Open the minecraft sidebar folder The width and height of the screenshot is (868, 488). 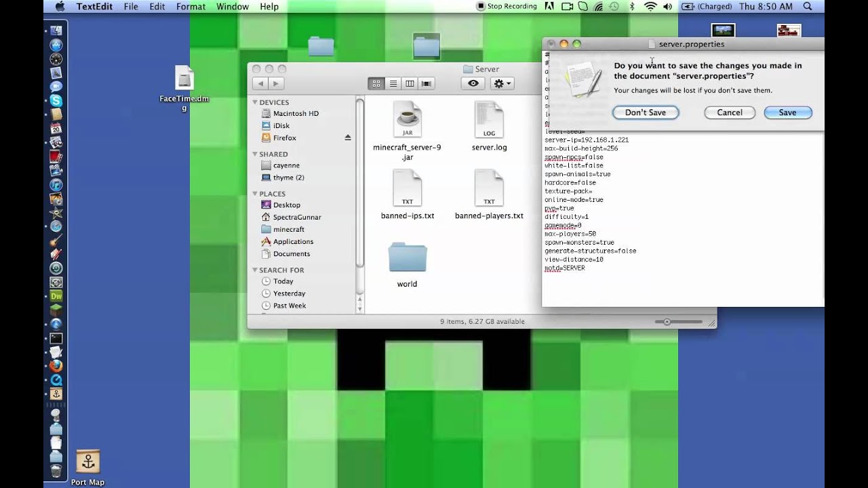tap(288, 229)
